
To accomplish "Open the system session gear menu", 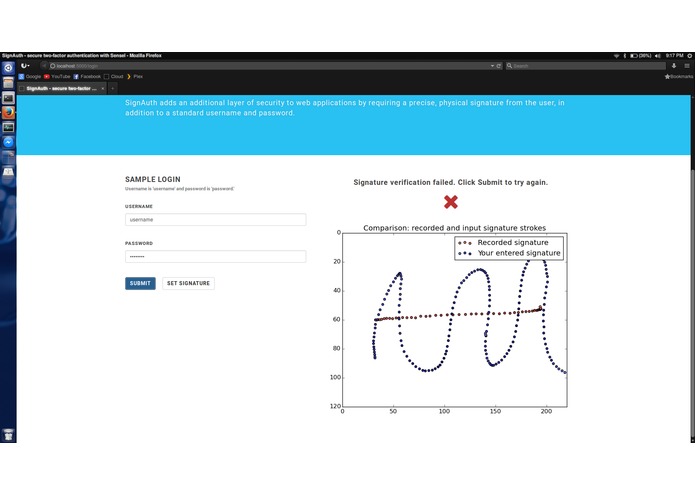I will click(x=690, y=56).
